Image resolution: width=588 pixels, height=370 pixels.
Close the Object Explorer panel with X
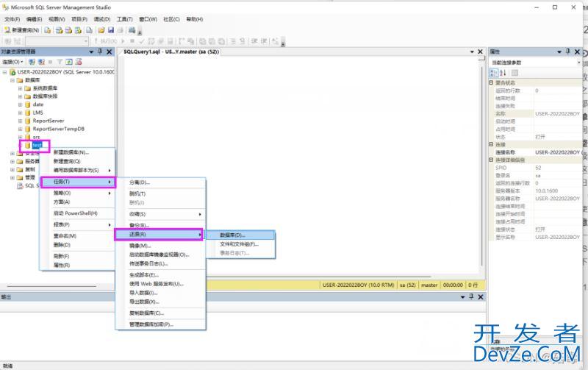(x=109, y=51)
